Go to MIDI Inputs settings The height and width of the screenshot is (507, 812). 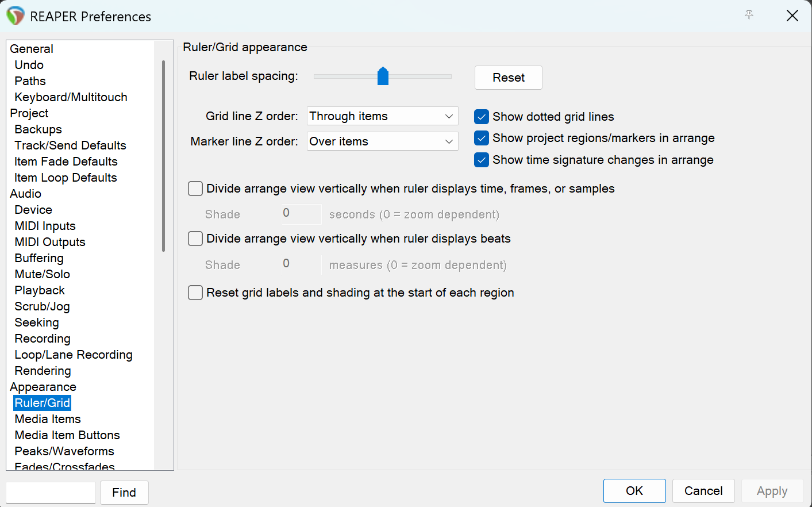45,226
